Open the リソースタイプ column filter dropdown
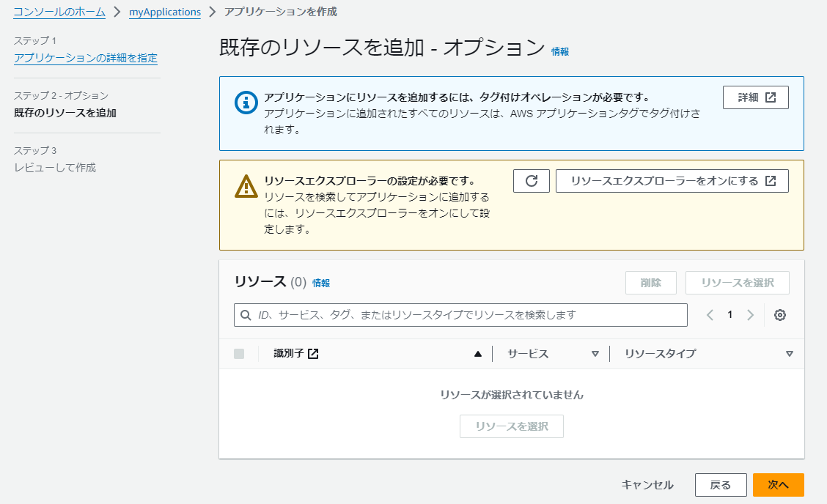The image size is (827, 504). (x=790, y=354)
